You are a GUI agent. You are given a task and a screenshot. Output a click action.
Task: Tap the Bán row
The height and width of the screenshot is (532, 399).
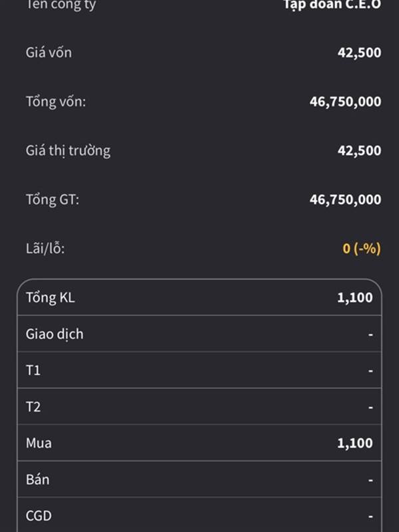pyautogui.click(x=199, y=479)
